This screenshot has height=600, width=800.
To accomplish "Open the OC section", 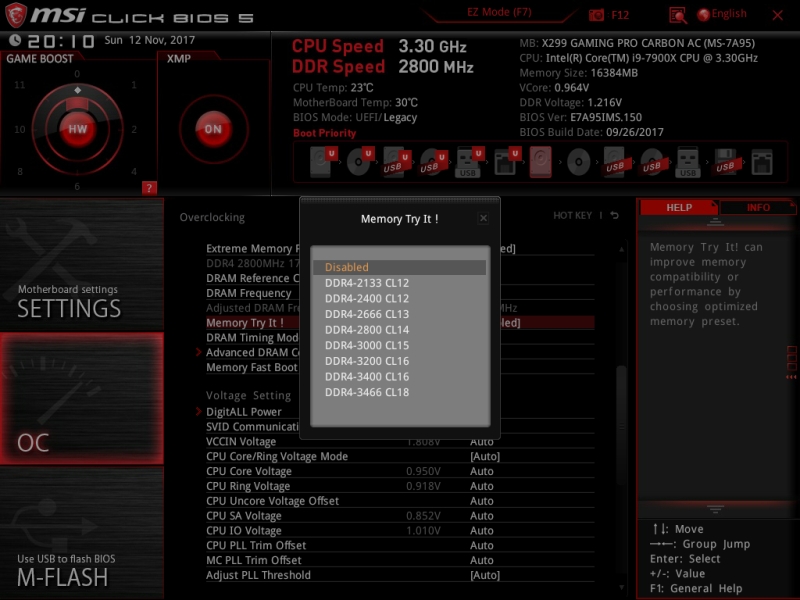I will 82,398.
